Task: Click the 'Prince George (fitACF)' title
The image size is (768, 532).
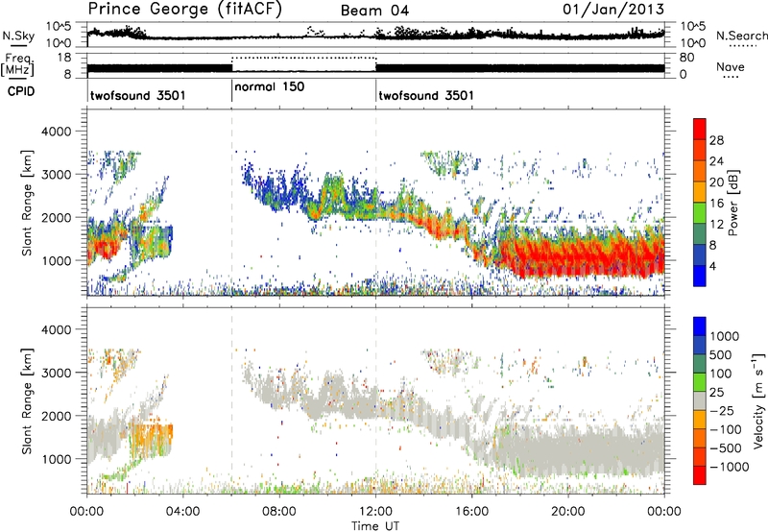Action: pyautogui.click(x=184, y=9)
